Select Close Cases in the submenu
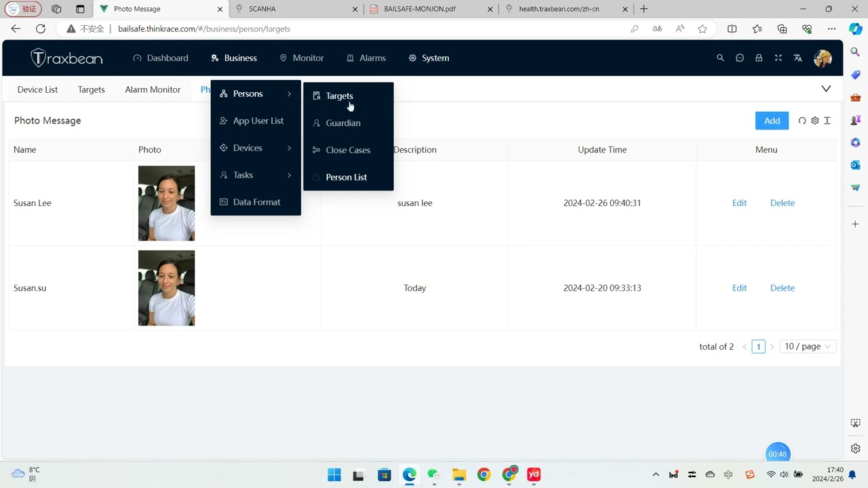This screenshot has width=868, height=488. pyautogui.click(x=348, y=150)
